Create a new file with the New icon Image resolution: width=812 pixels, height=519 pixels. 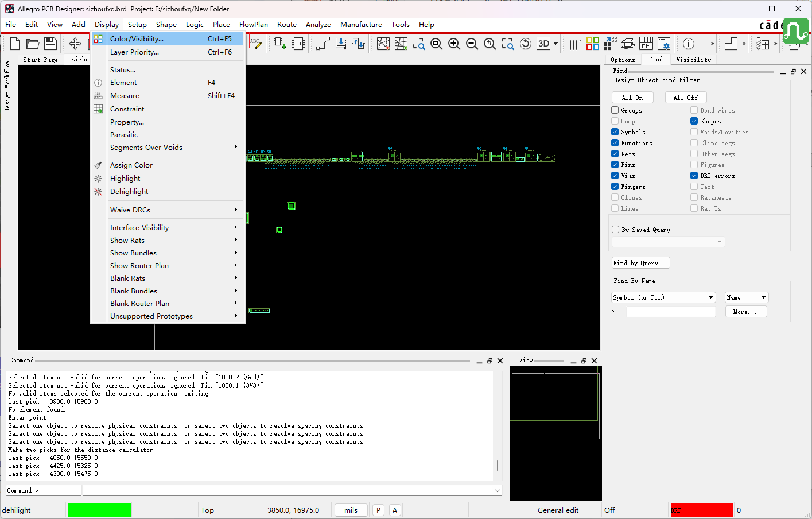[15, 44]
